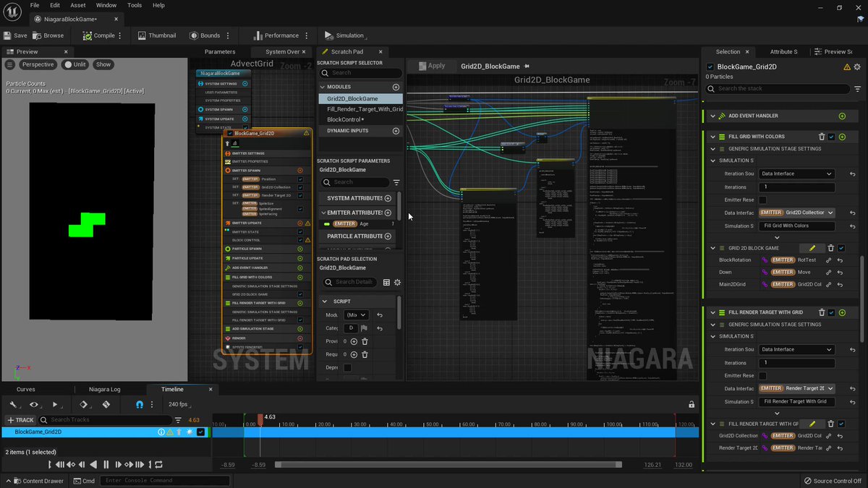Collapse the Grid 2D Block Game module

click(x=713, y=248)
